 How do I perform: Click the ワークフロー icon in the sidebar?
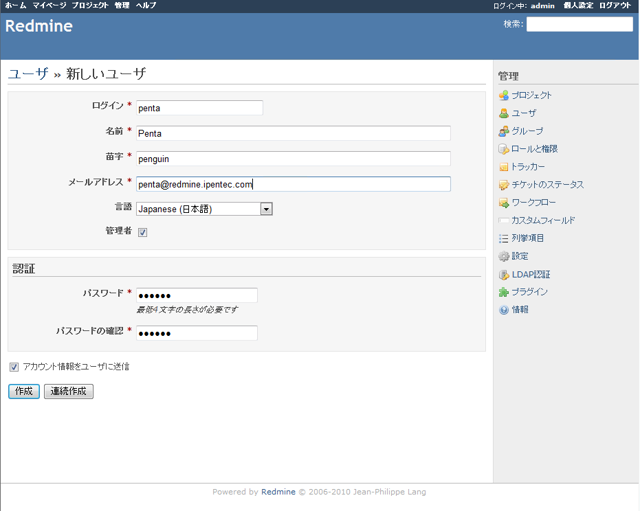pos(504,203)
